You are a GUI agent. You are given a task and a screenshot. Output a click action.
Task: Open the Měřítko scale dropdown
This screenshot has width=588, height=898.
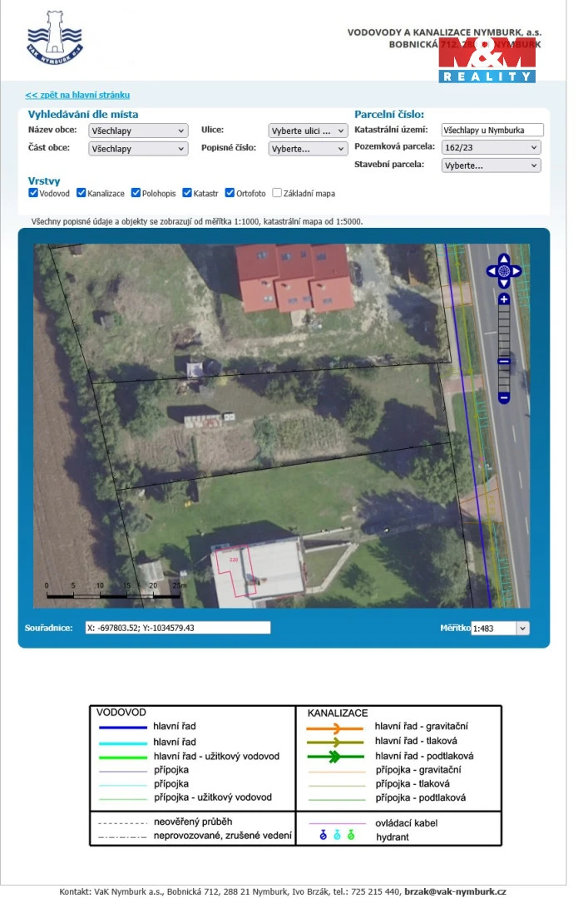tap(500, 629)
